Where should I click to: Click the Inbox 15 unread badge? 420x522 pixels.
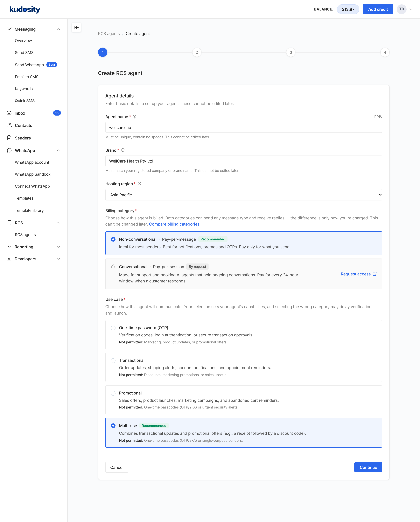tap(57, 113)
